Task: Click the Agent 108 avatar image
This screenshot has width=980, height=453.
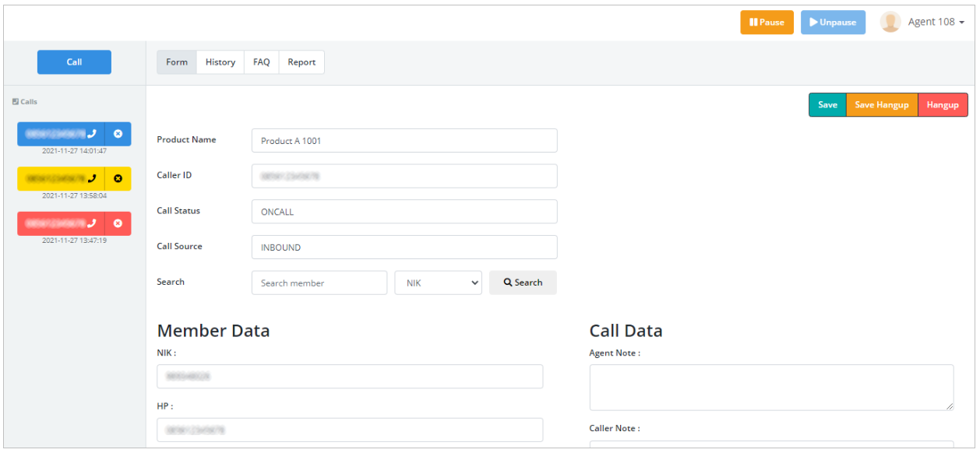Action: tap(890, 21)
